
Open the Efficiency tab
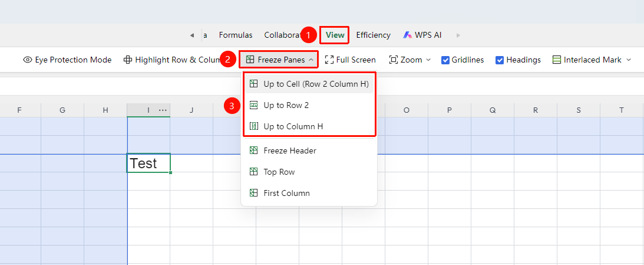pyautogui.click(x=373, y=35)
